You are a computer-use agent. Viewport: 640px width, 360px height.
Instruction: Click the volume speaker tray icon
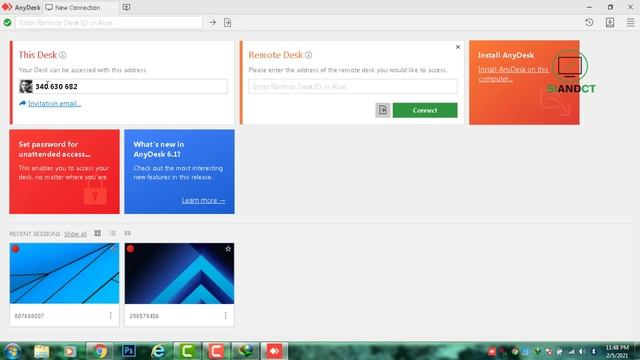pyautogui.click(x=582, y=351)
